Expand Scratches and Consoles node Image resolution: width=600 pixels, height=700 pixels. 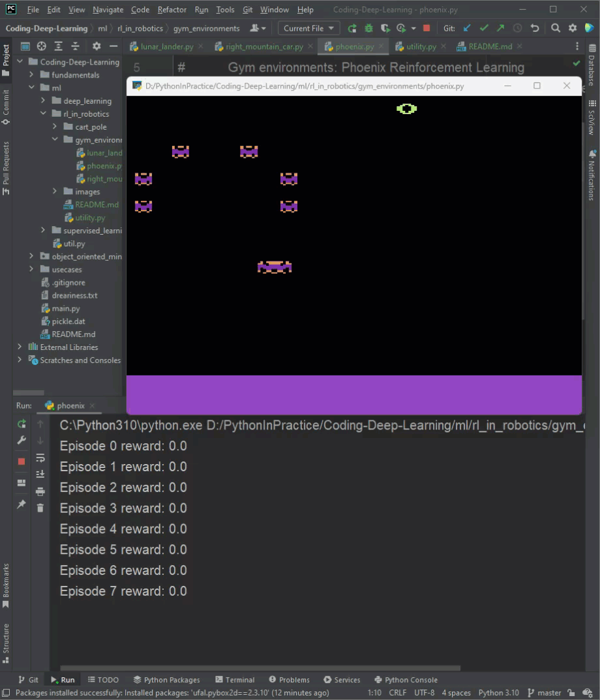tap(20, 360)
